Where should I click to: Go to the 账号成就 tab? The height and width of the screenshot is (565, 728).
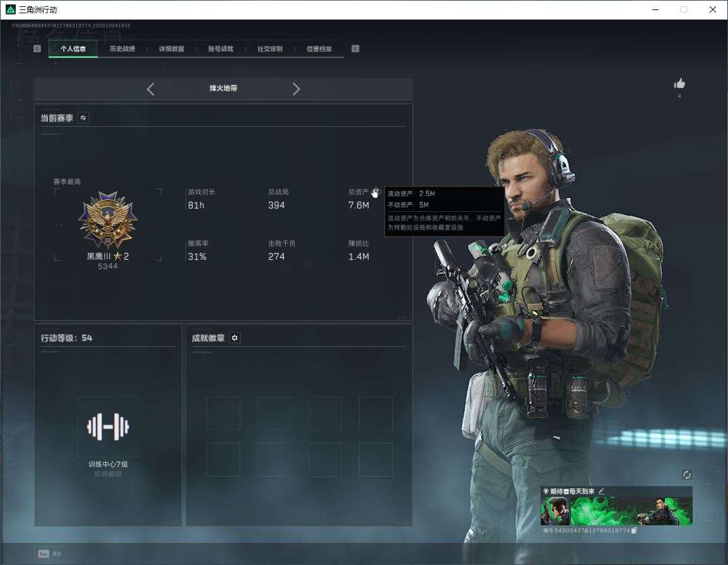221,49
